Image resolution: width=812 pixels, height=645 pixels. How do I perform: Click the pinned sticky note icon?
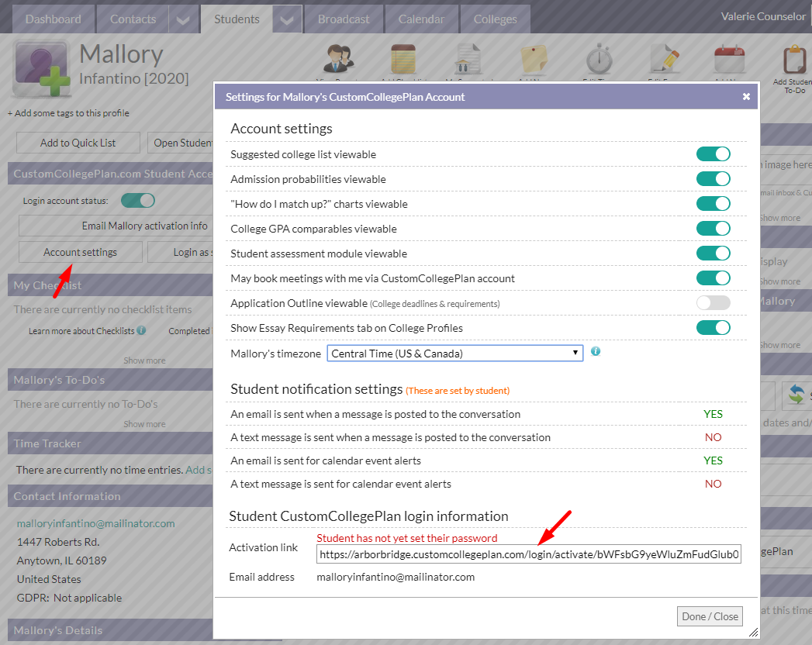pyautogui.click(x=534, y=58)
